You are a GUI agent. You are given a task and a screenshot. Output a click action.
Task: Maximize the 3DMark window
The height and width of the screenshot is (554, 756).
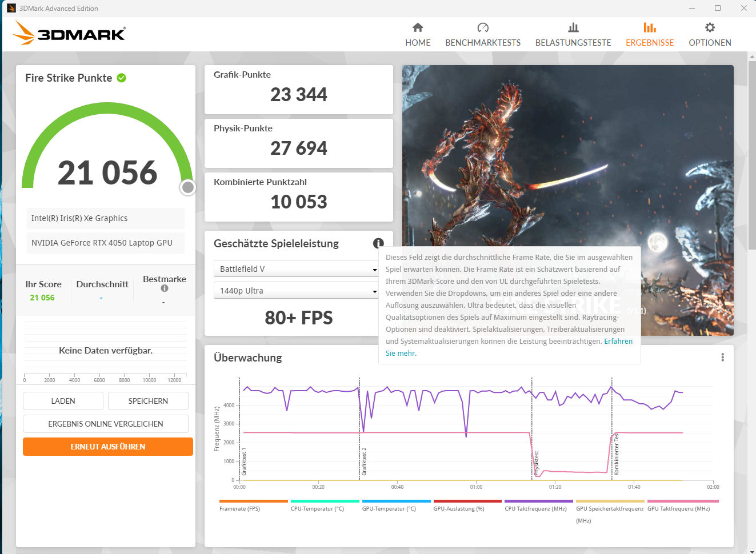click(718, 8)
